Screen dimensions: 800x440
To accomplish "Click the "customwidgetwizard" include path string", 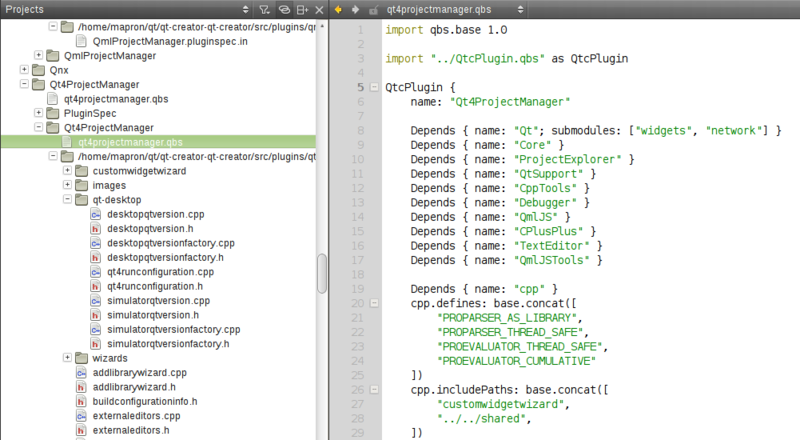I will click(x=501, y=404).
